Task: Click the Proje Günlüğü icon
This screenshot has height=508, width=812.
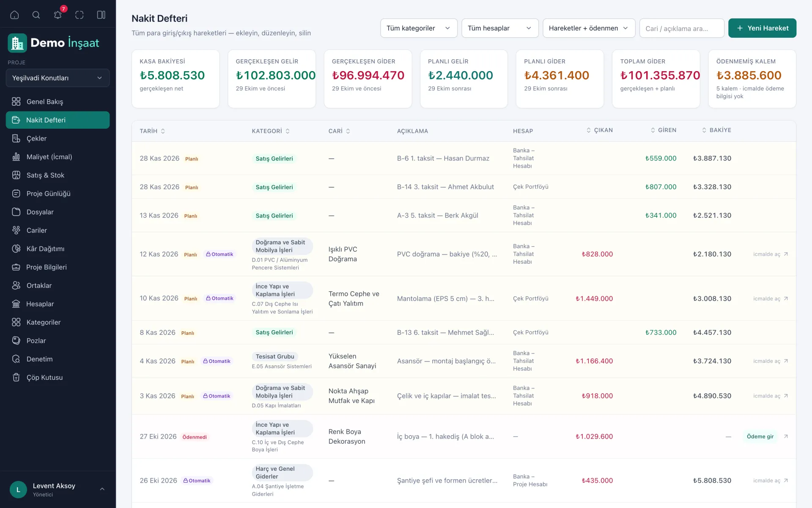Action: (16, 193)
